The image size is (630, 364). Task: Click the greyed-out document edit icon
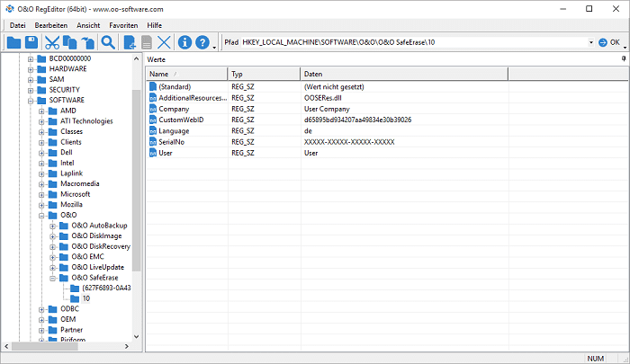pyautogui.click(x=147, y=42)
